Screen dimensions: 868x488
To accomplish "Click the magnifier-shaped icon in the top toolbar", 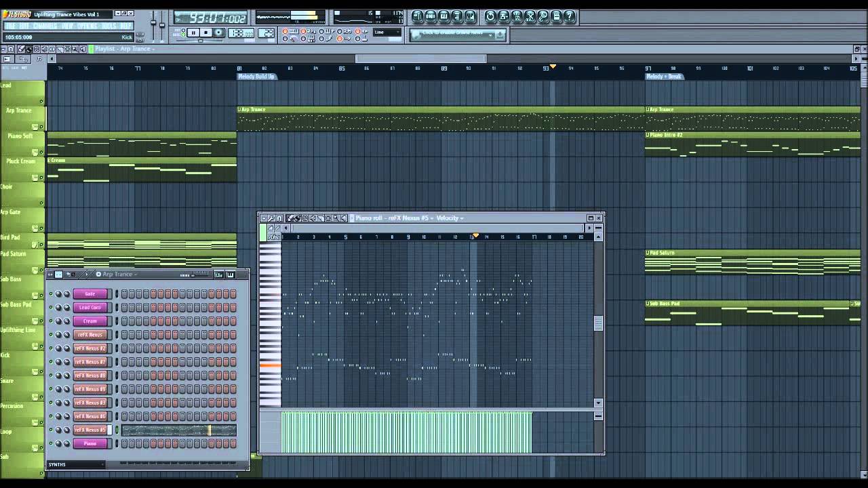I will (543, 16).
